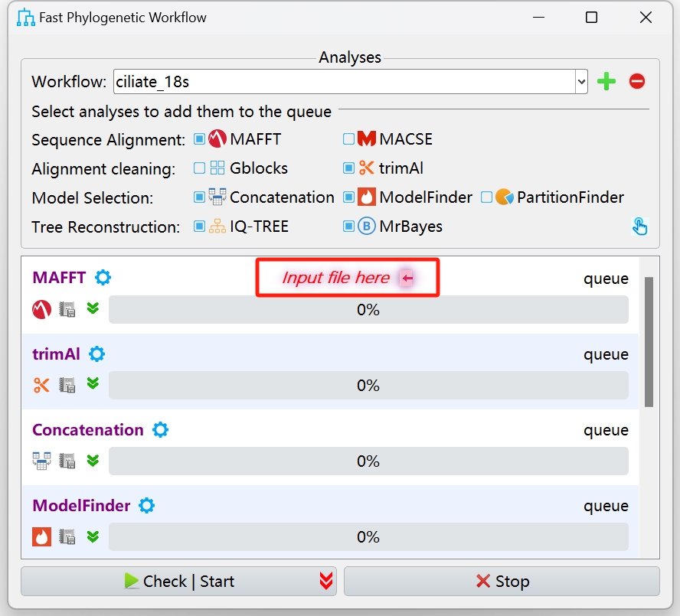The height and width of the screenshot is (616, 680).
Task: Expand the Concatenation green double-chevron
Action: point(93,461)
